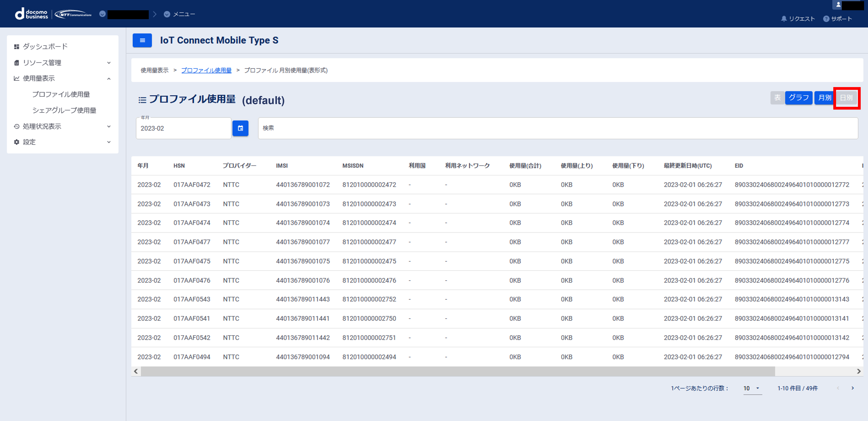Select 月別 monthly view
The height and width of the screenshot is (421, 868).
click(x=824, y=98)
